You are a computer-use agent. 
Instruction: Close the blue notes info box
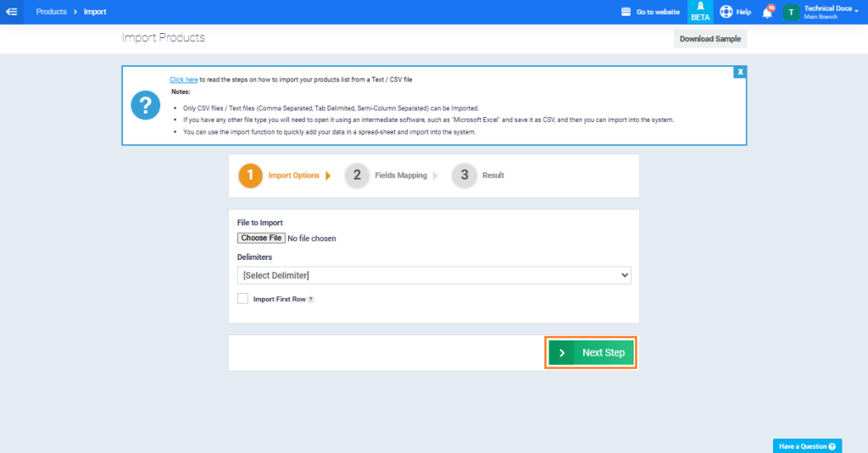coord(740,72)
